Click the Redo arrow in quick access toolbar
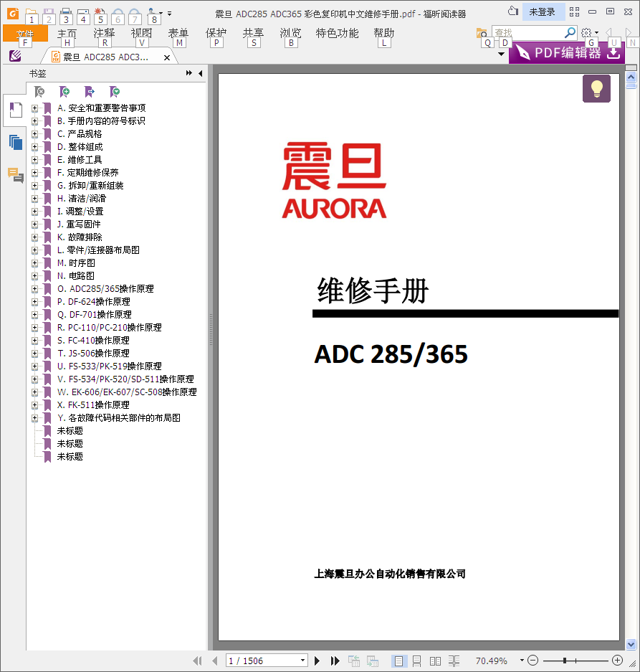This screenshot has width=640, height=672. [x=135, y=13]
